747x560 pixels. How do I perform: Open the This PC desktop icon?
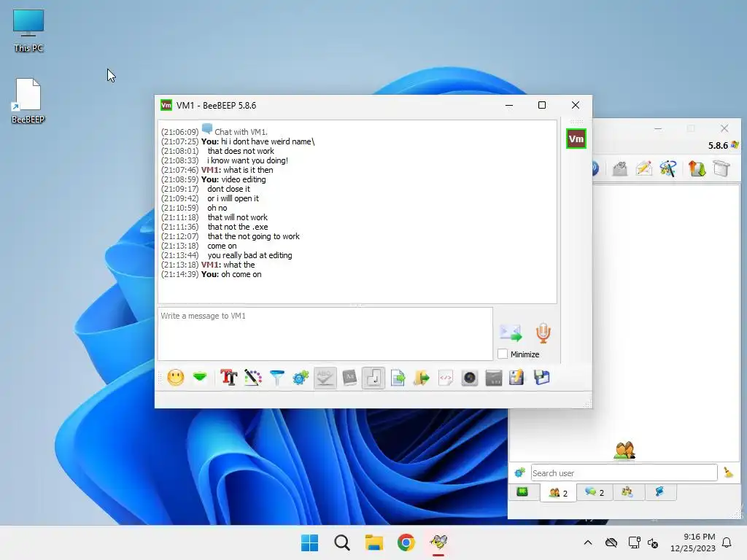point(28,31)
